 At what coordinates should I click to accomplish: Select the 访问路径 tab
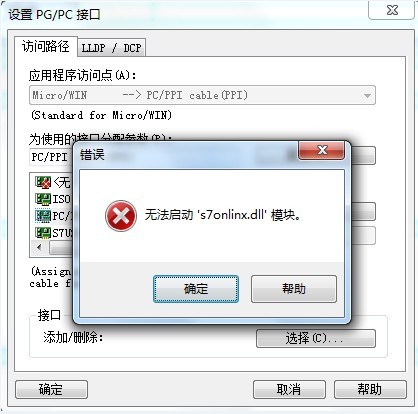point(46,46)
